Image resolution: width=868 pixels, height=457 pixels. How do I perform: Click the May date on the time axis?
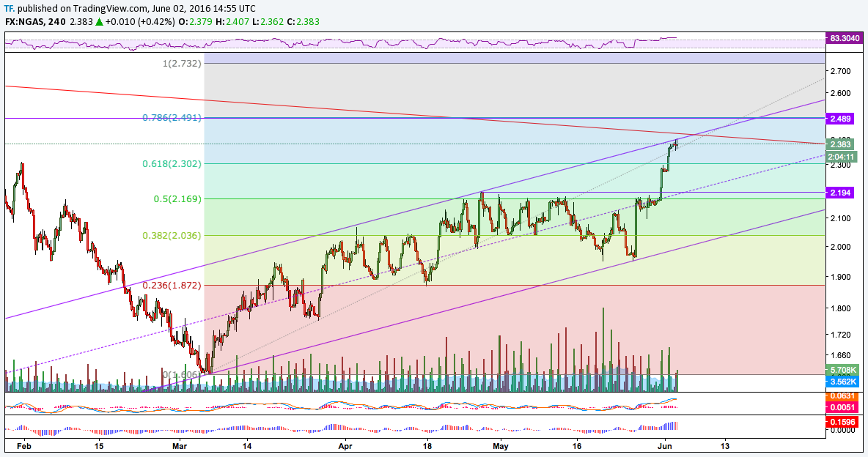[501, 445]
